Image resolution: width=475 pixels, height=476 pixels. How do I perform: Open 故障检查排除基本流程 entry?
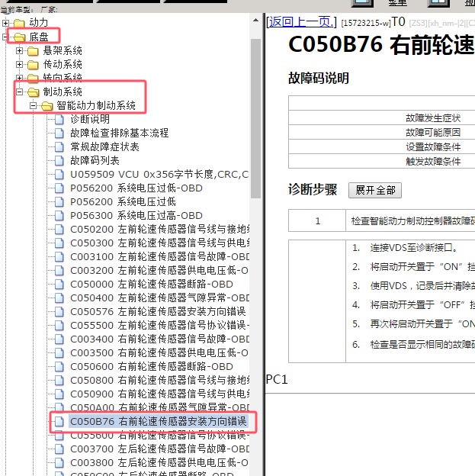pyautogui.click(x=119, y=133)
